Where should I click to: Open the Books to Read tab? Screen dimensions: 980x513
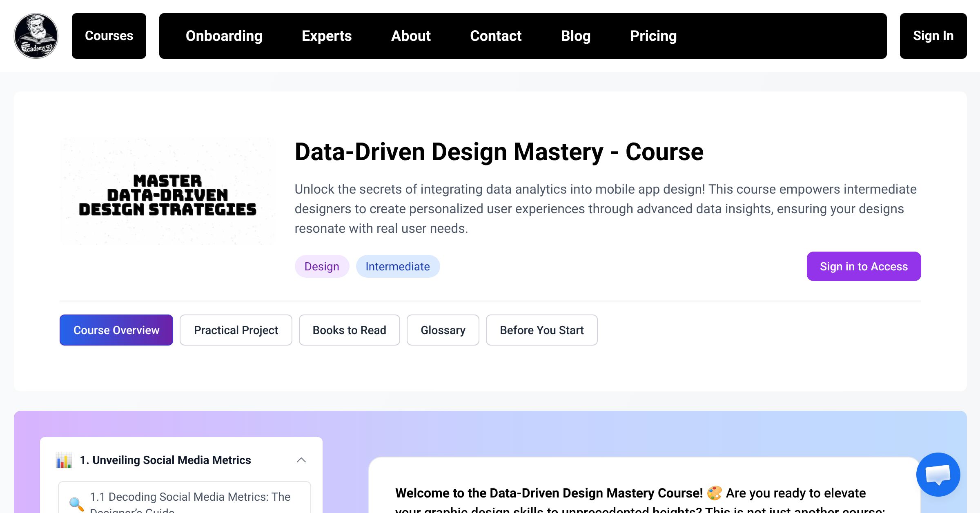click(350, 330)
